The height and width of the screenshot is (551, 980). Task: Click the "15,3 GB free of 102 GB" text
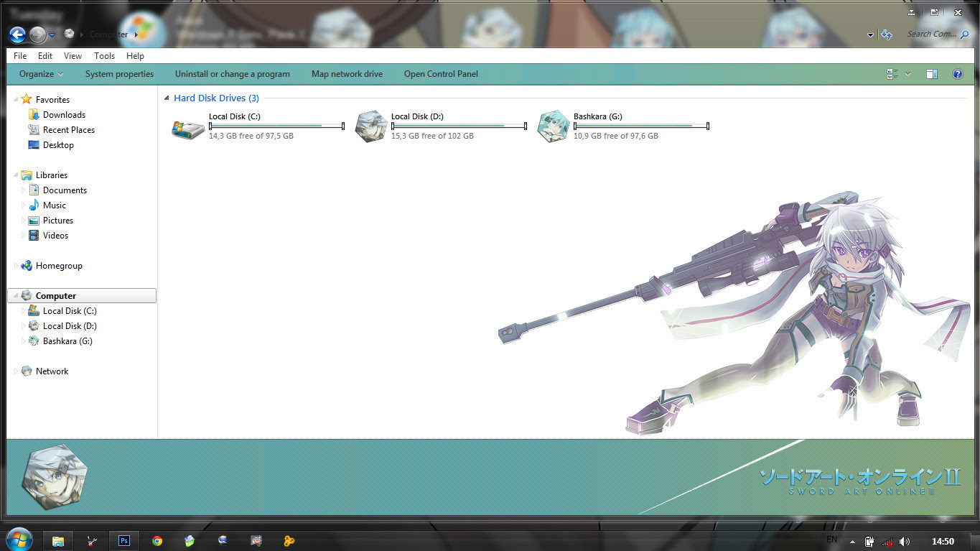coord(432,136)
